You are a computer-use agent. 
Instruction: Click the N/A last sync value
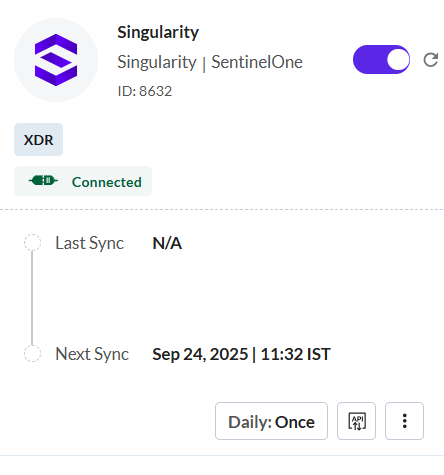167,243
